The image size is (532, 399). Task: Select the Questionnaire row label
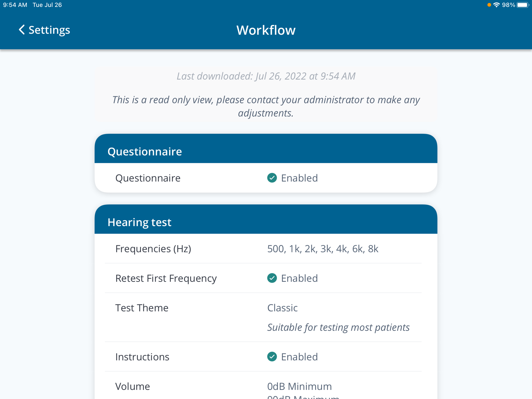point(148,178)
